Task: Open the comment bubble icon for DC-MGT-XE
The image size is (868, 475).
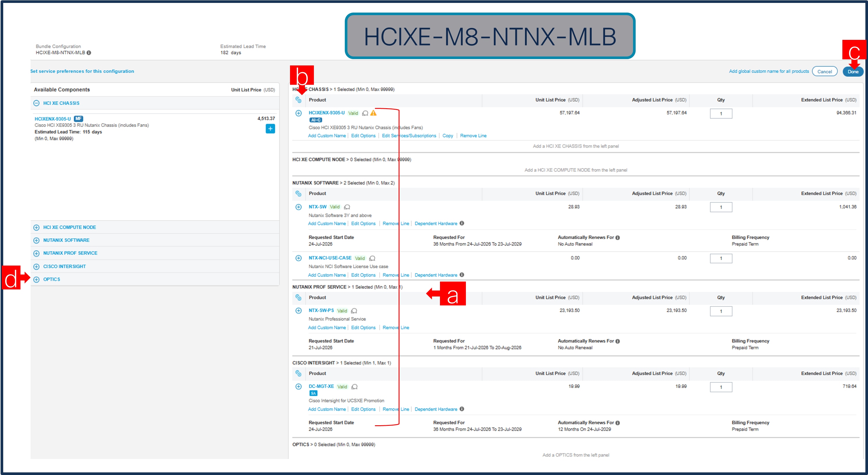Action: [354, 387]
